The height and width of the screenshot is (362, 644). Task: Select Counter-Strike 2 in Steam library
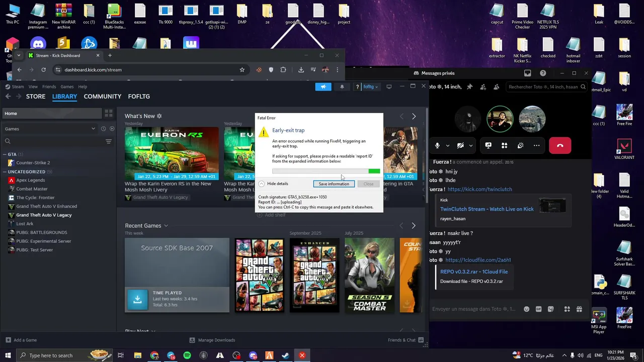click(x=33, y=163)
